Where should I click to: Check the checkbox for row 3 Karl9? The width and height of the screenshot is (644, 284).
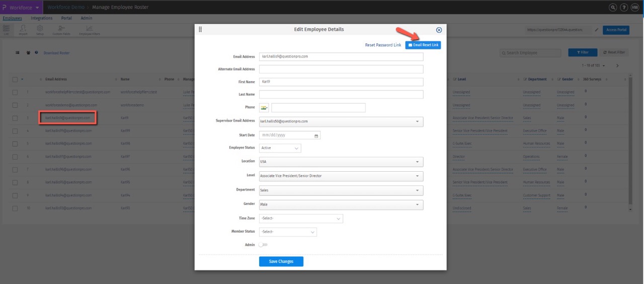15,118
